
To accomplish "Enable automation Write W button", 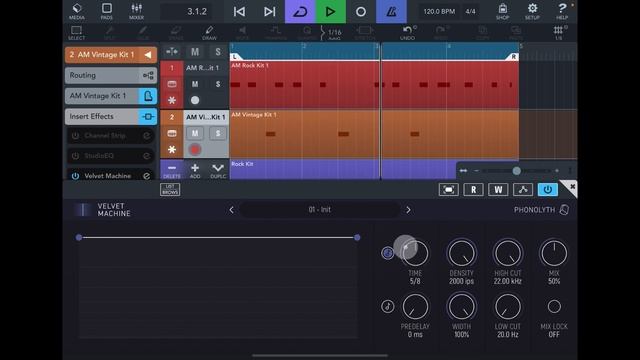I will pos(498,189).
